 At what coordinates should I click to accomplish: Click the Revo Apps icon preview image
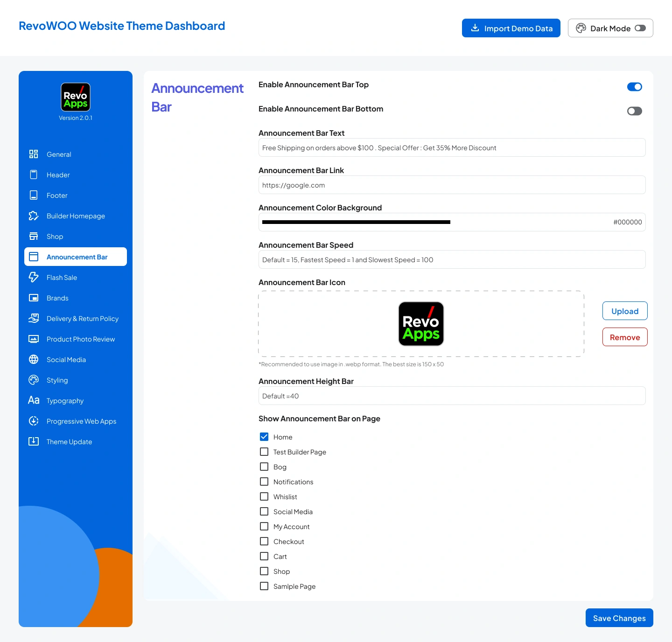421,324
